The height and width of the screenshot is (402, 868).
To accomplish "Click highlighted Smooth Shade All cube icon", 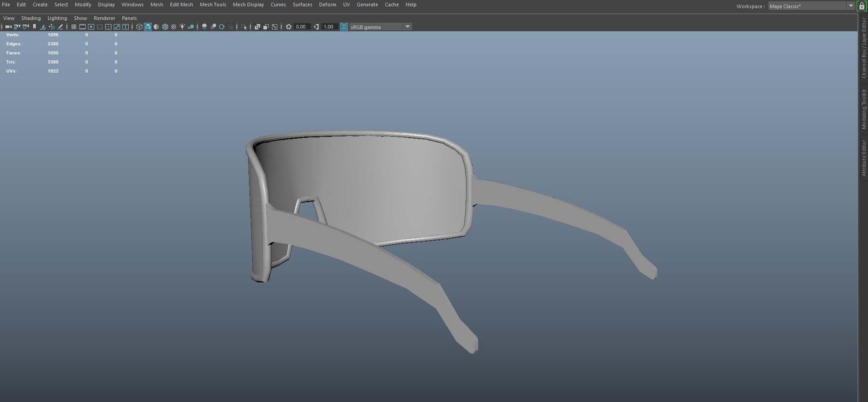I will [148, 27].
